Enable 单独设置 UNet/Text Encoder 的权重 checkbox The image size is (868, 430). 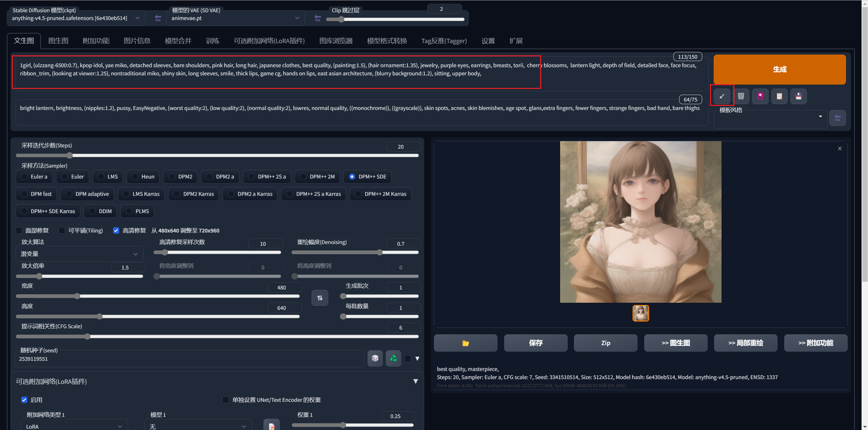[x=226, y=400]
